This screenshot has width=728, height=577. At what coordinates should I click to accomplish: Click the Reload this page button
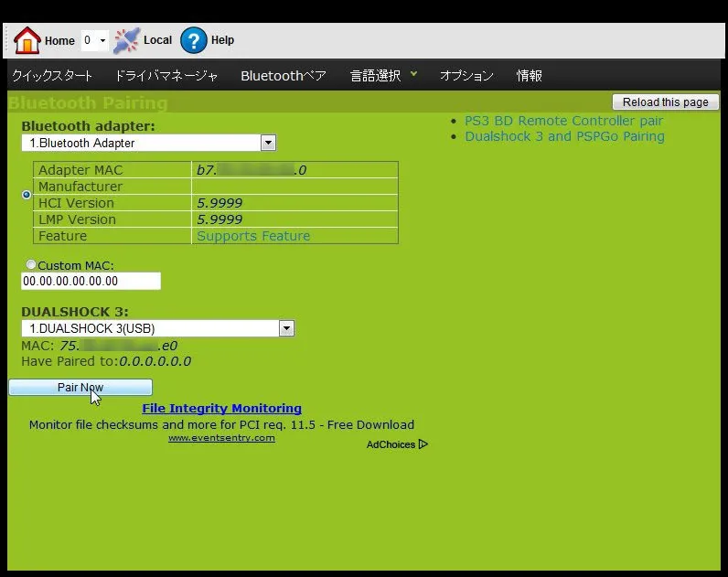point(665,102)
